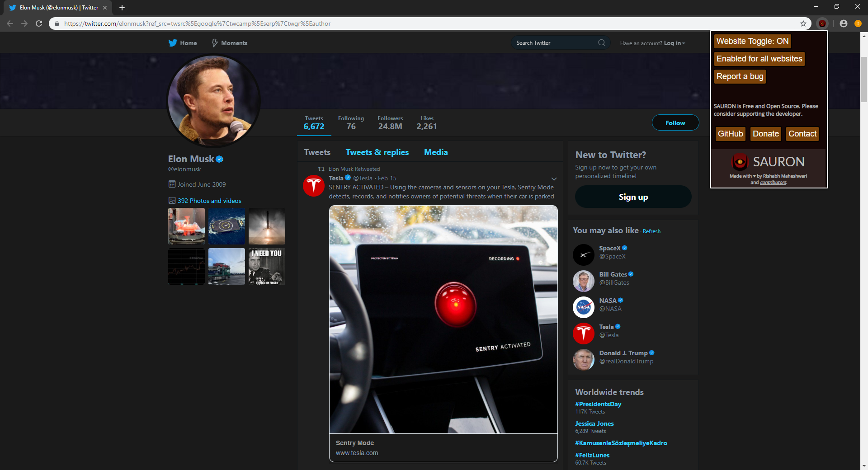Screen dimensions: 868x470
Task: Click Elon Musk's profile picture
Action: coord(214,101)
